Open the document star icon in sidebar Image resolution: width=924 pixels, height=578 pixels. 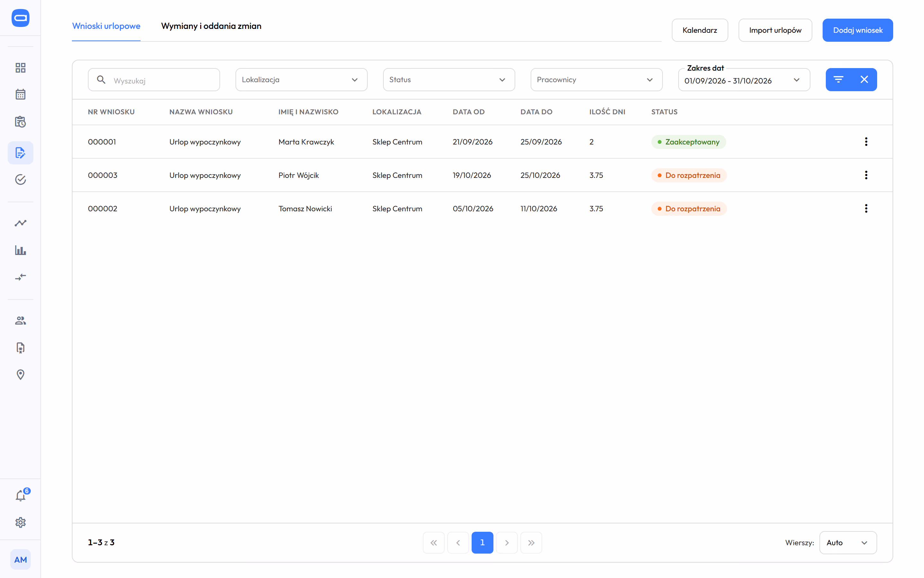click(x=20, y=348)
